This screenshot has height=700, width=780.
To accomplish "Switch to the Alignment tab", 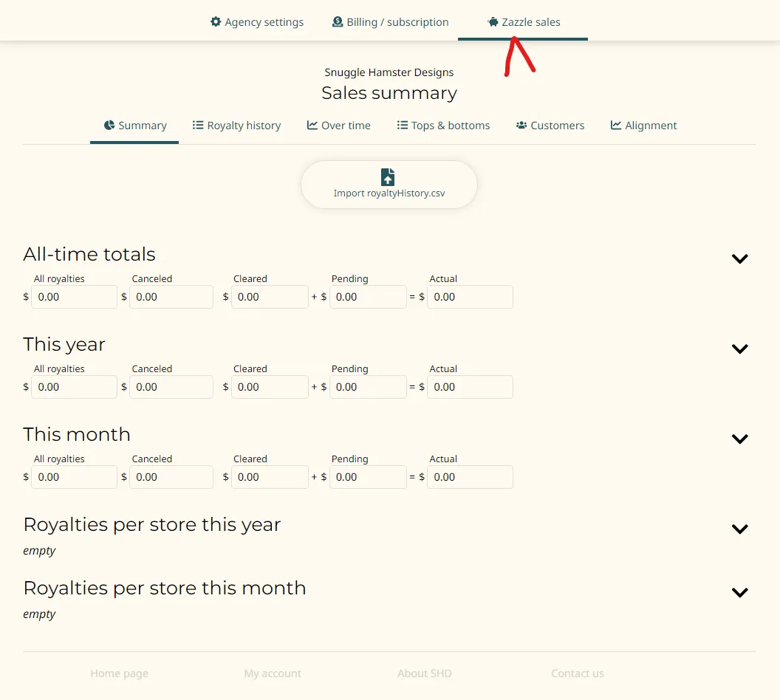I will point(643,126).
